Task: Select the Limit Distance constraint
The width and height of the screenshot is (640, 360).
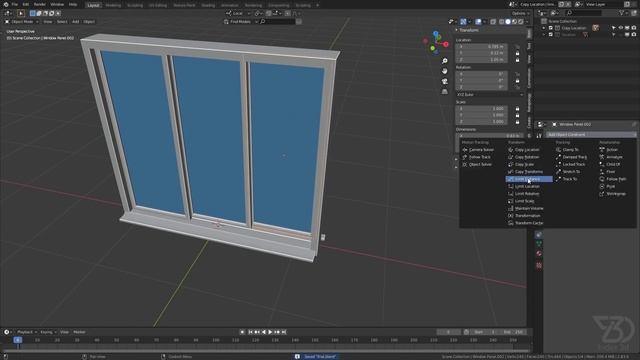Action: 529,179
